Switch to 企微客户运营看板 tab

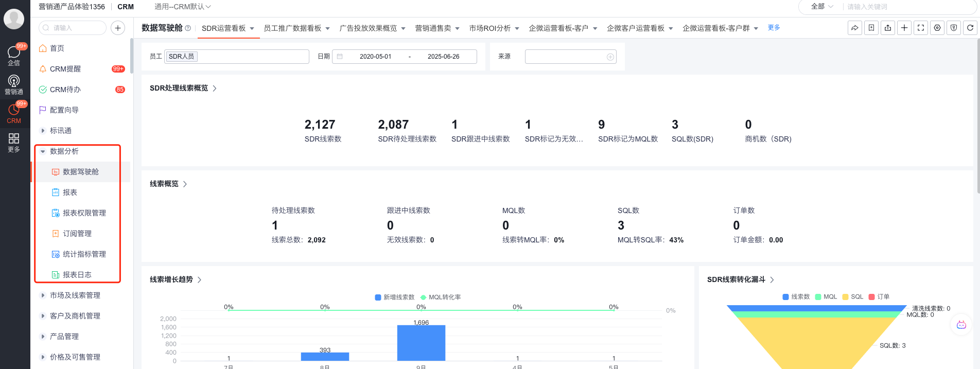[636, 28]
